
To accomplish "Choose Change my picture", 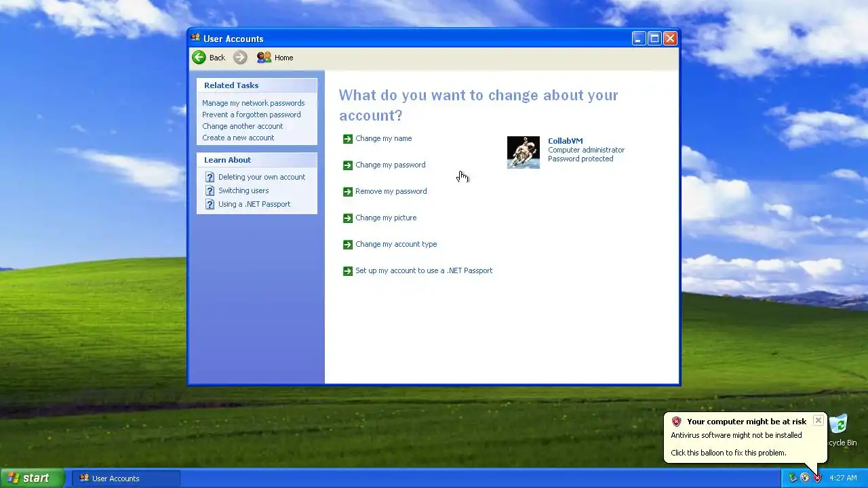I will tap(386, 218).
